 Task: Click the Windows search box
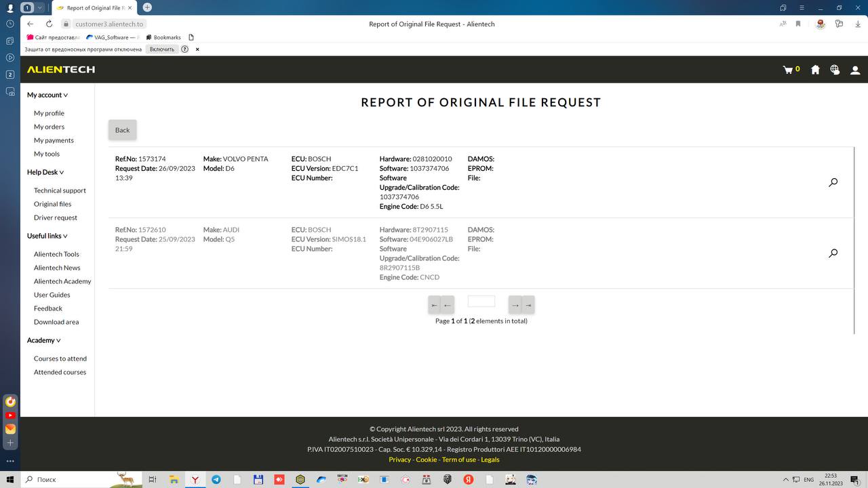(81, 479)
